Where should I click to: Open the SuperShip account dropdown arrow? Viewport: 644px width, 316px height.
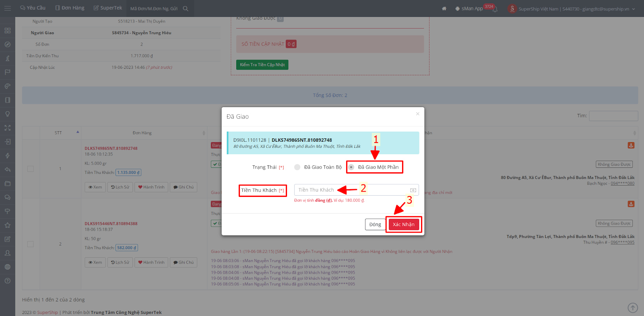[634, 9]
